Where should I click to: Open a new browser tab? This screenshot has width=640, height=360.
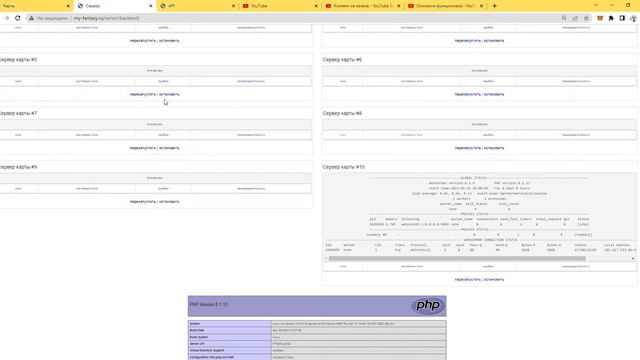494,6
